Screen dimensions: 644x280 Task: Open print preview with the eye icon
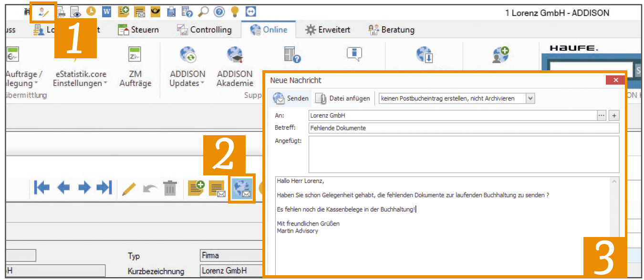(76, 12)
